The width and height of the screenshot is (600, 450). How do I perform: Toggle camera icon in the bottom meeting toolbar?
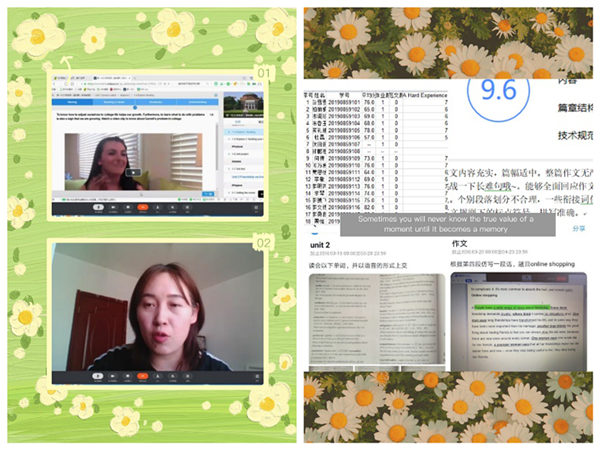coord(113,377)
